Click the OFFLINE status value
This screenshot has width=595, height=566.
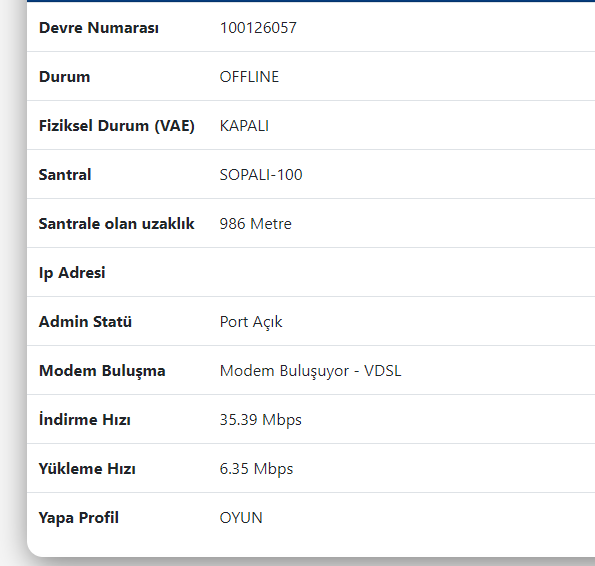coord(249,77)
